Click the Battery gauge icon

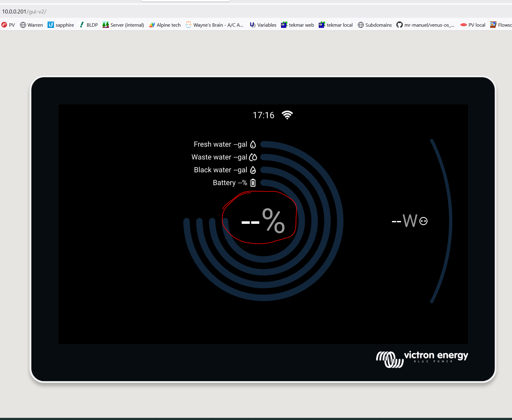[x=253, y=183]
